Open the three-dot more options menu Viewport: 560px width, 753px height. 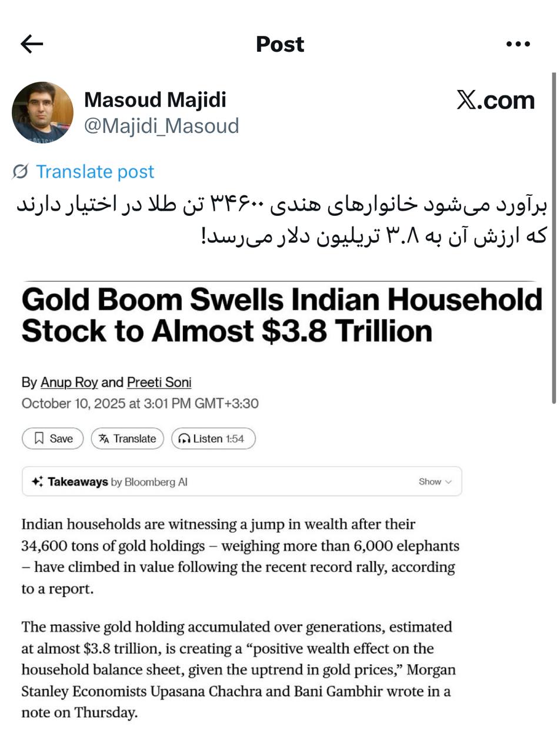pyautogui.click(x=518, y=44)
